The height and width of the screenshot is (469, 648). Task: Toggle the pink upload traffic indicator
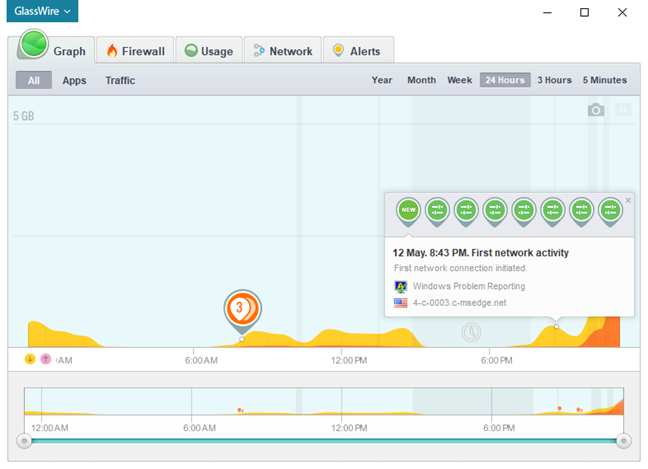(x=45, y=359)
